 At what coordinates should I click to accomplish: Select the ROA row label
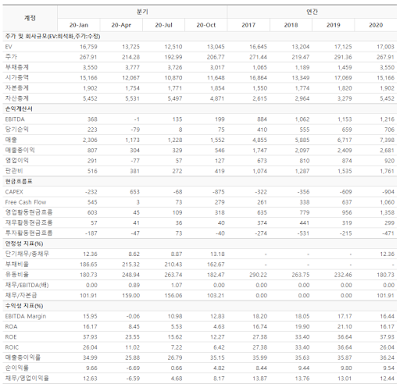11,327
